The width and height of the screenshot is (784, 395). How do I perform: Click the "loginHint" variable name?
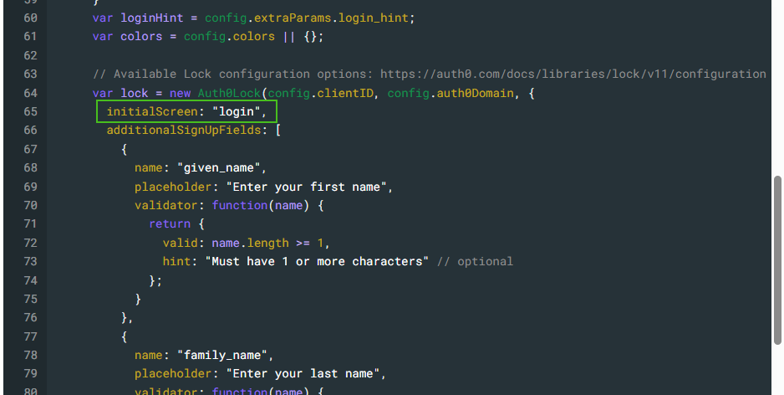pyautogui.click(x=152, y=18)
